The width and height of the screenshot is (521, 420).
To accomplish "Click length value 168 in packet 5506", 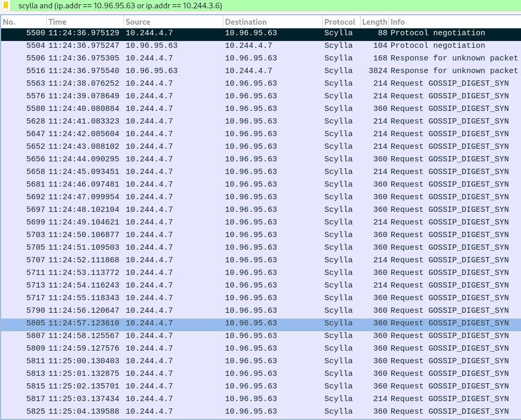I will [x=380, y=58].
